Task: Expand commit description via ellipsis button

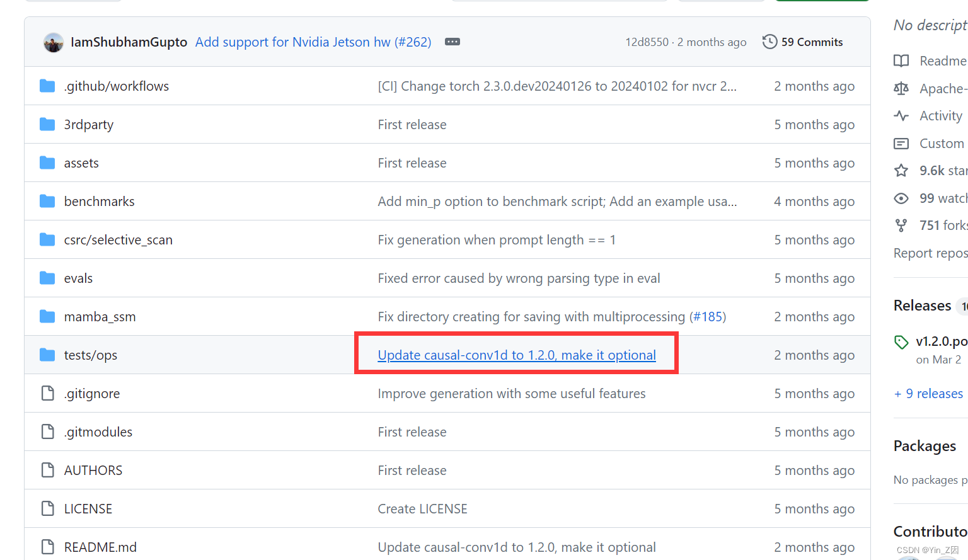Action: [452, 42]
